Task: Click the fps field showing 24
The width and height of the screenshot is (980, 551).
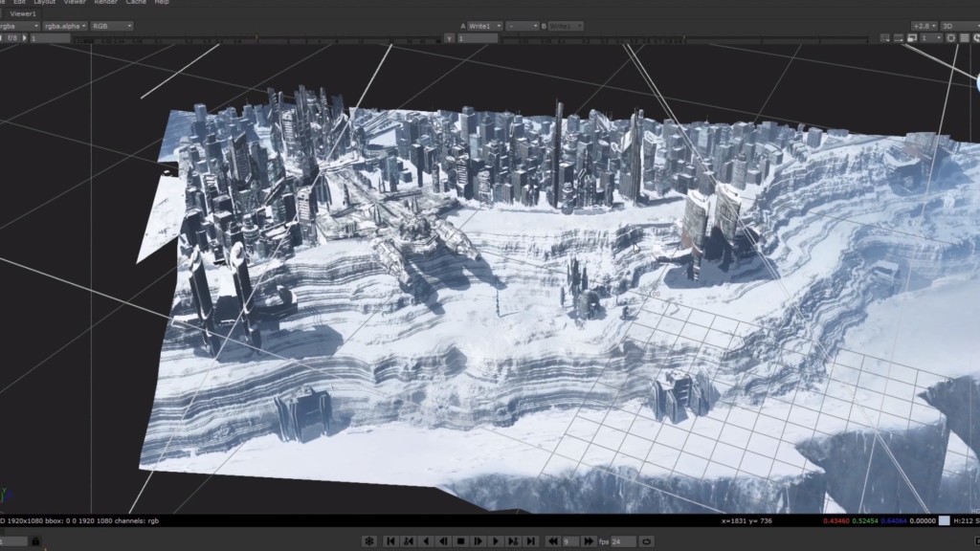Action: (x=623, y=541)
